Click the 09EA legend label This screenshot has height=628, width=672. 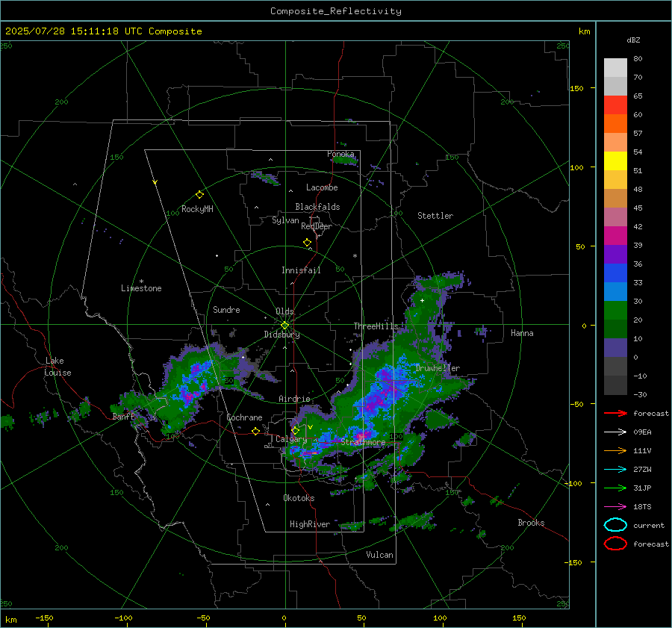coord(642,432)
